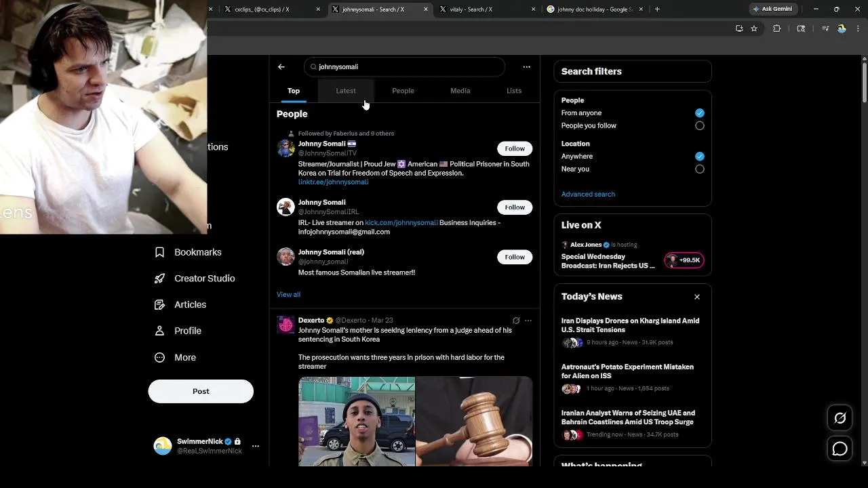The width and height of the screenshot is (868, 488).
Task: Switch to the Latest tab
Action: pos(346,91)
